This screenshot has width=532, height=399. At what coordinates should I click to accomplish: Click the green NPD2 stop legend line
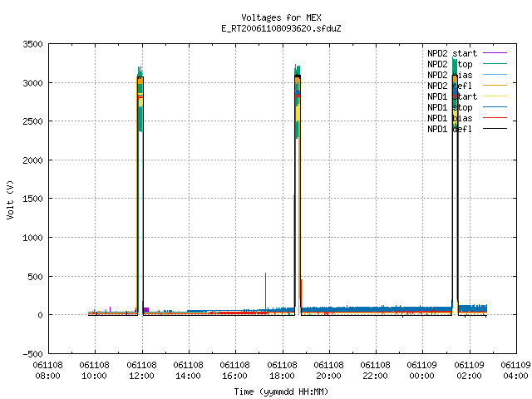click(x=495, y=64)
